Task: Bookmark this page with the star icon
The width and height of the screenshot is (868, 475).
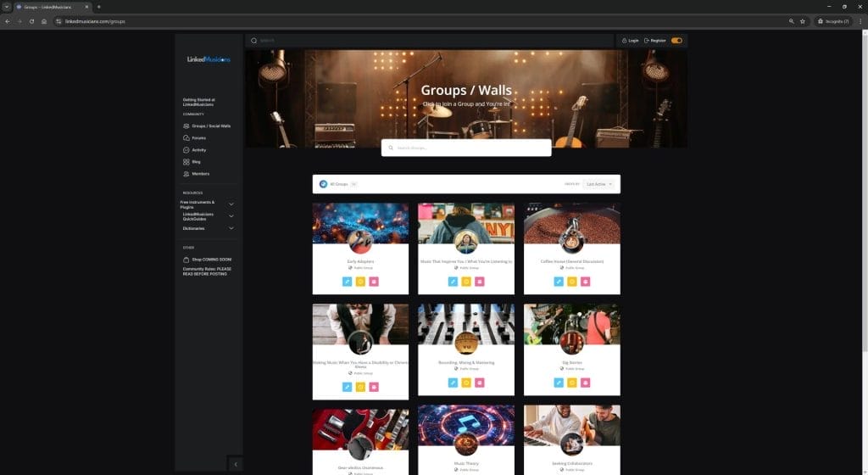Action: [803, 21]
